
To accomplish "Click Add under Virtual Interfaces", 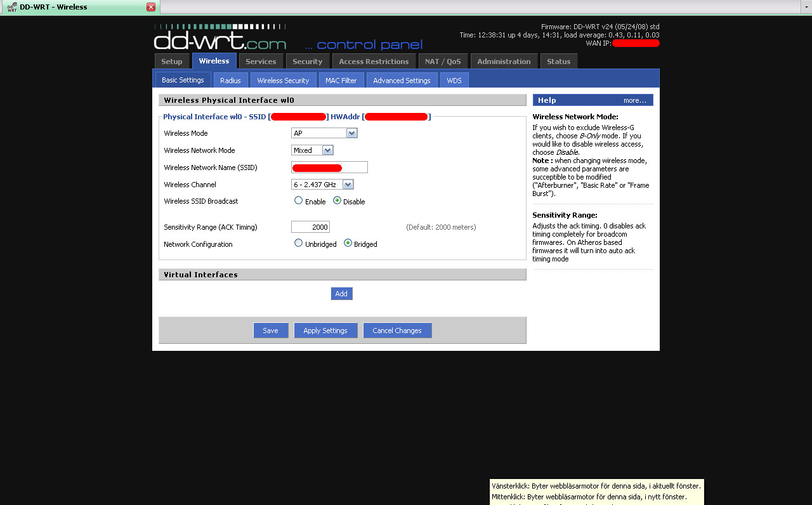I will 341,294.
